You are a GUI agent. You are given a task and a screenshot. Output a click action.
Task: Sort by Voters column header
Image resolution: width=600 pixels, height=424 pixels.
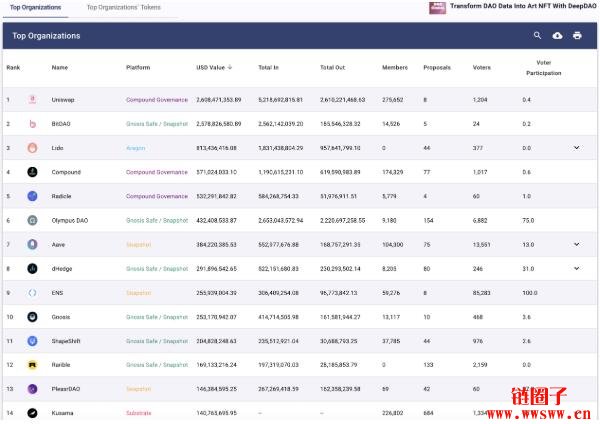point(482,67)
